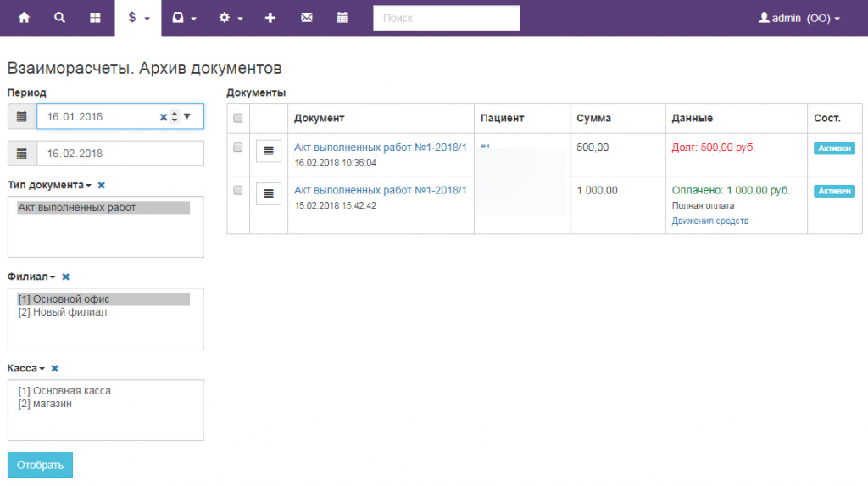868x486 pixels.
Task: Click the Пациент column header
Action: point(502,118)
